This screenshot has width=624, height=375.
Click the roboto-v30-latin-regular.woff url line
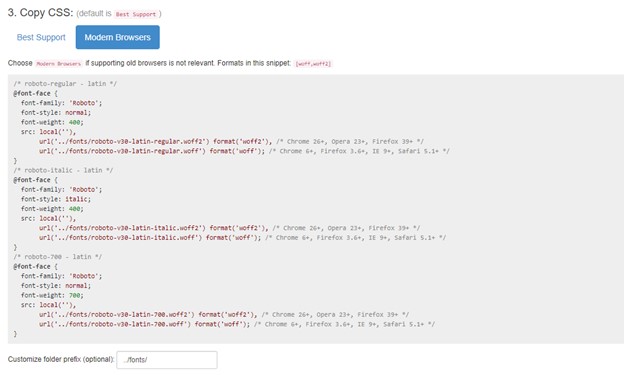[x=244, y=151]
